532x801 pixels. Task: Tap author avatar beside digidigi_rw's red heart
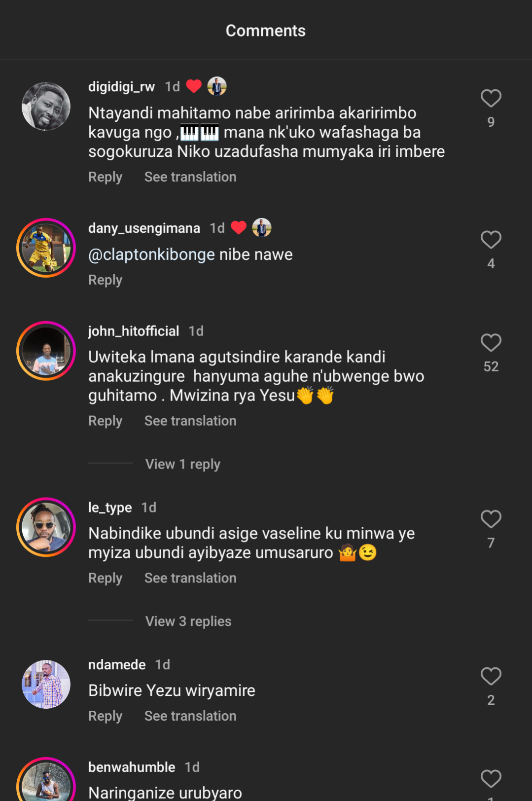pyautogui.click(x=217, y=86)
